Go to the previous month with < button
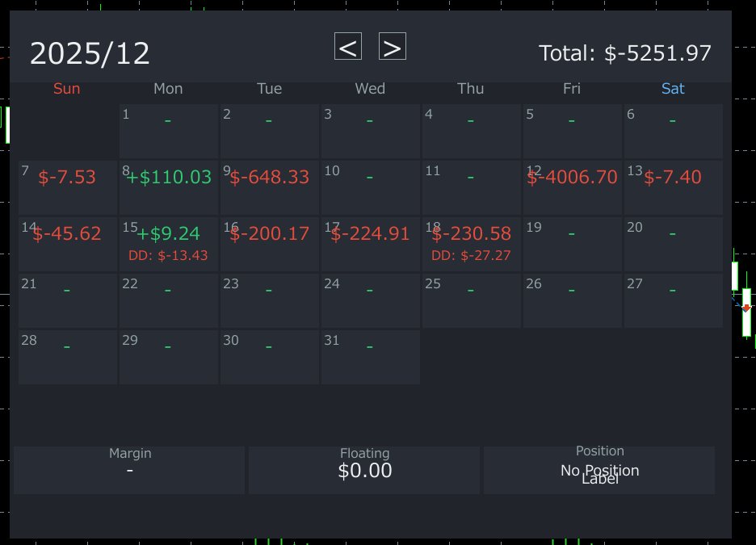Viewport: 756px width, 545px height. 348,46
